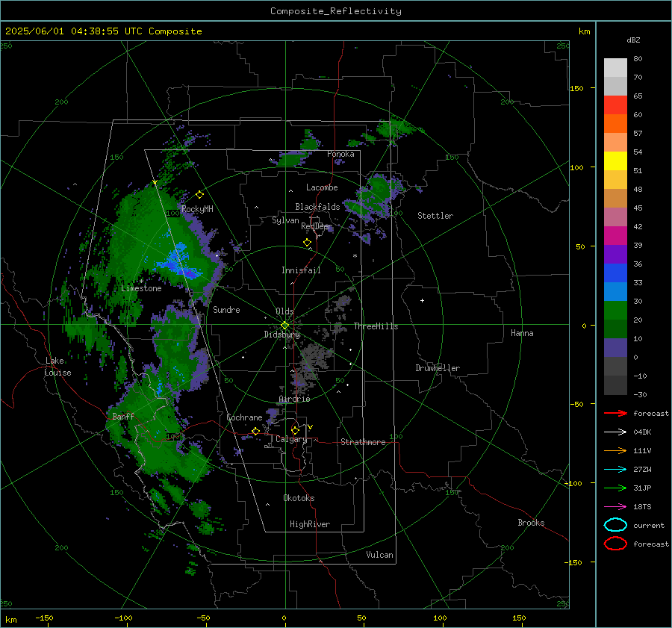Click the bright red dBZ legend swatch

point(615,105)
